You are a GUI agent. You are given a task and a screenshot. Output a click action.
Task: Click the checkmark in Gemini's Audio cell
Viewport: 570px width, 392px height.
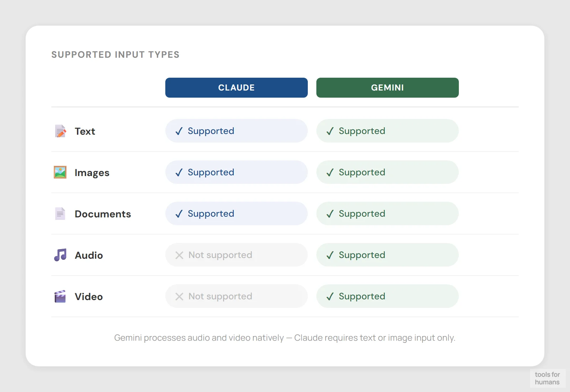pos(330,255)
